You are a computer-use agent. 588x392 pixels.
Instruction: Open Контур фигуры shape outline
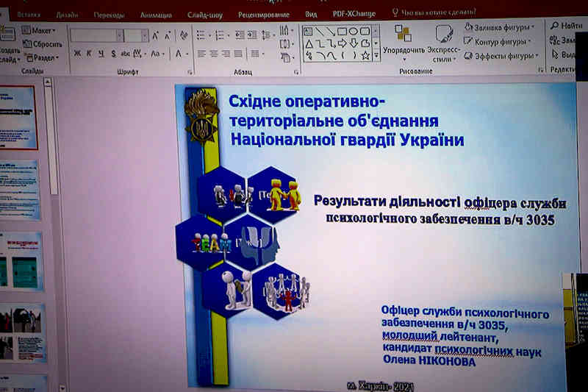498,42
